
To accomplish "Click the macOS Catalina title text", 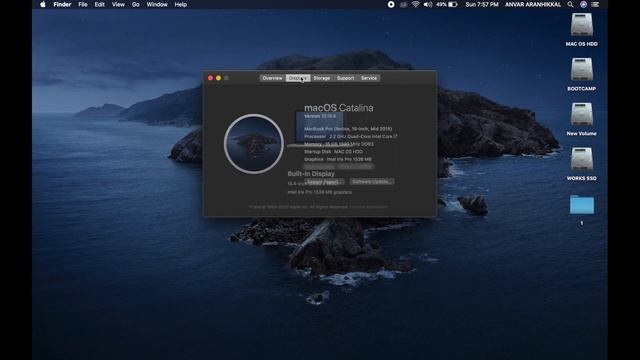I will coord(339,108).
